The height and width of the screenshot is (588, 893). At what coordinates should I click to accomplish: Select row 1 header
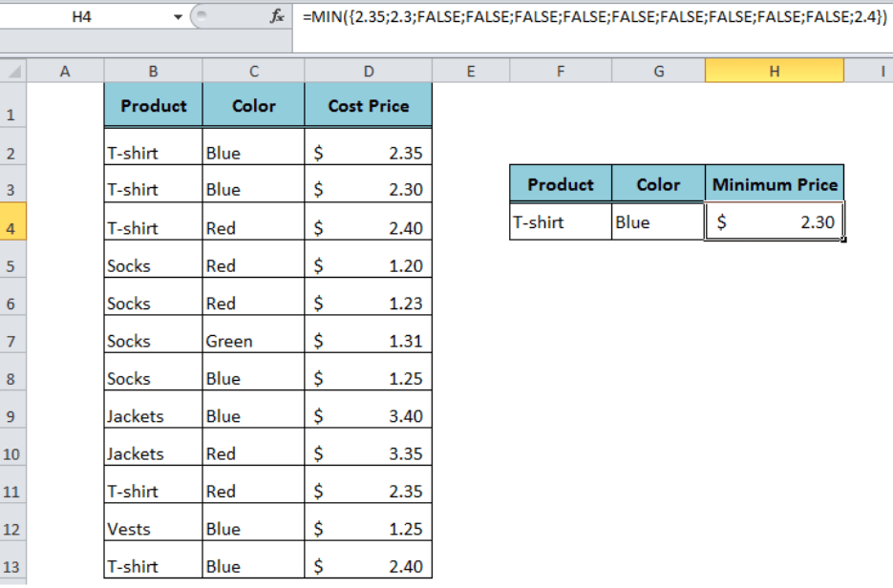[12, 105]
